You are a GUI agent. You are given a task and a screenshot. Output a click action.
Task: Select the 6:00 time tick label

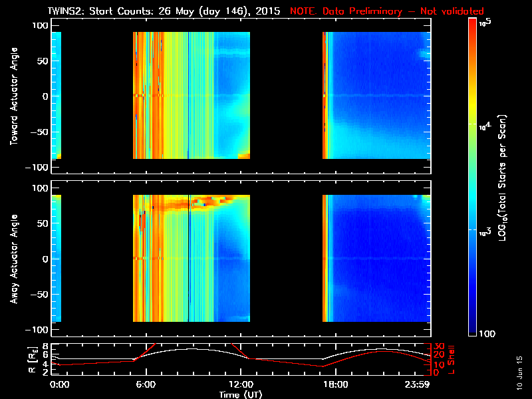point(145,384)
